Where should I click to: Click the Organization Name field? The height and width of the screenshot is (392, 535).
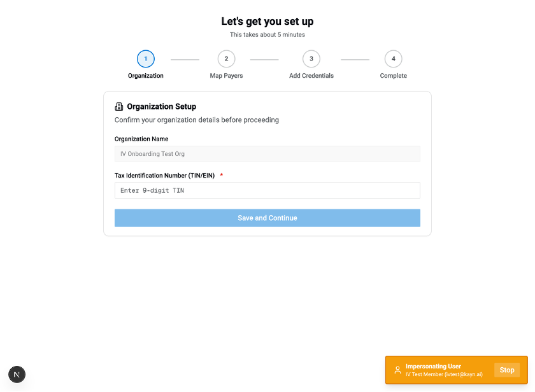click(x=267, y=153)
